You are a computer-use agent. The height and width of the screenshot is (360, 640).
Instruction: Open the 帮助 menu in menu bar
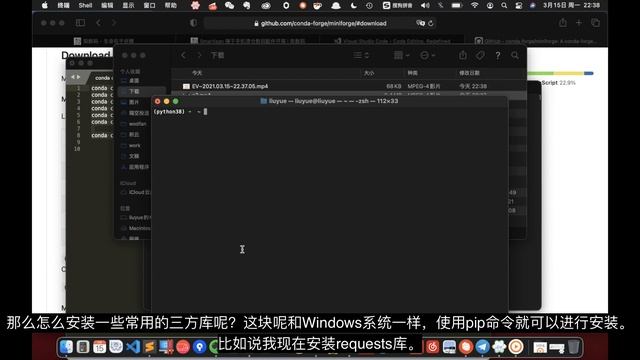coord(171,5)
